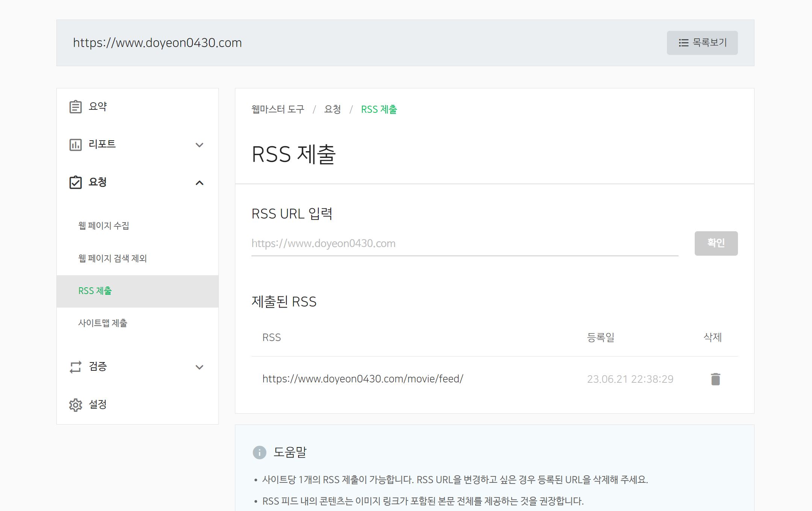Viewport: 812px width, 511px height.
Task: Click the 설정 gear icon
Action: (x=76, y=405)
